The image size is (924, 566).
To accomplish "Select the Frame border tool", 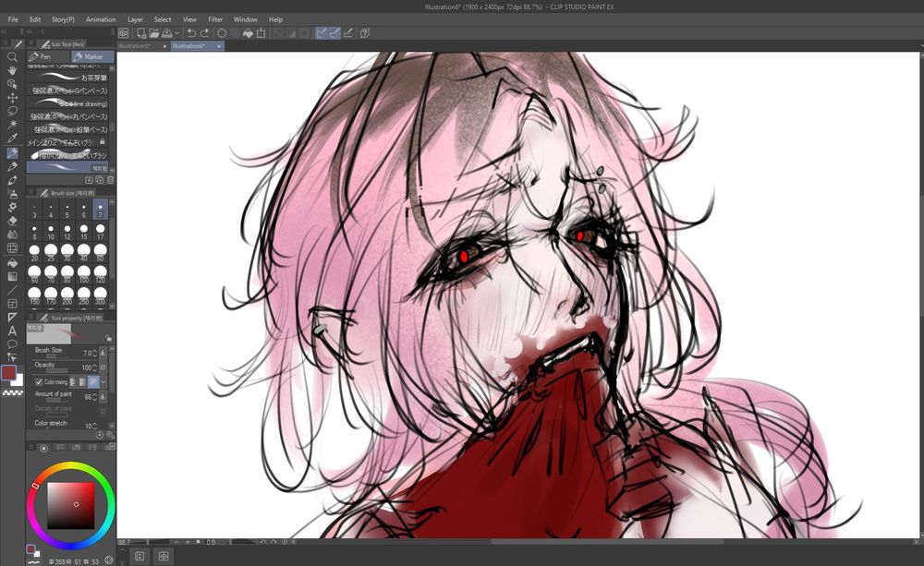I will pos(12,304).
